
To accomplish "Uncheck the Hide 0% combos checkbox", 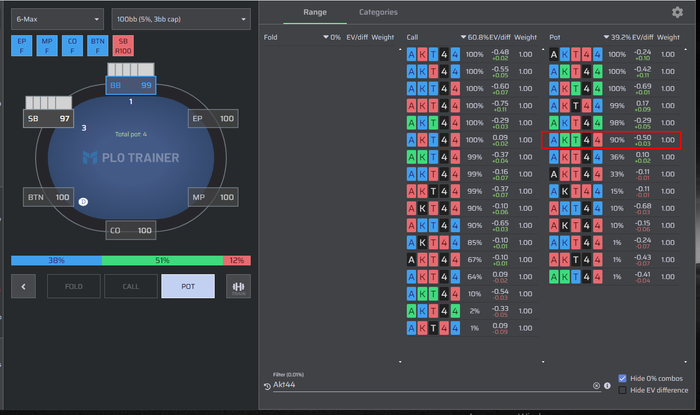I will 622,378.
